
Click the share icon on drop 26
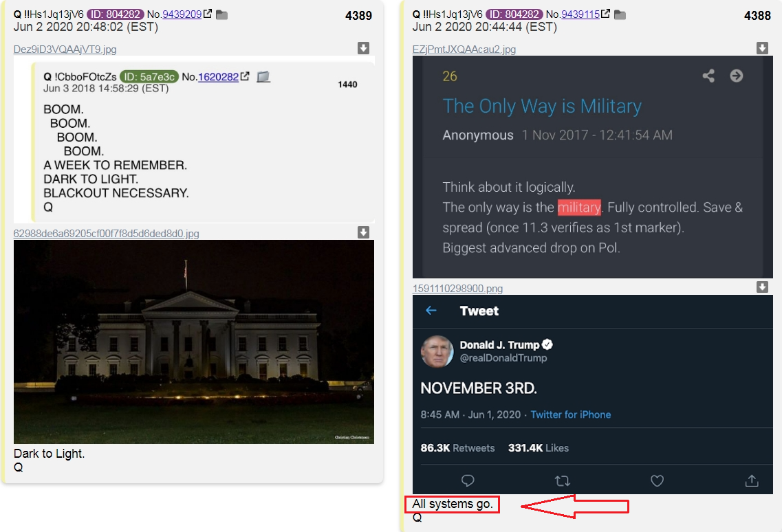pyautogui.click(x=708, y=76)
